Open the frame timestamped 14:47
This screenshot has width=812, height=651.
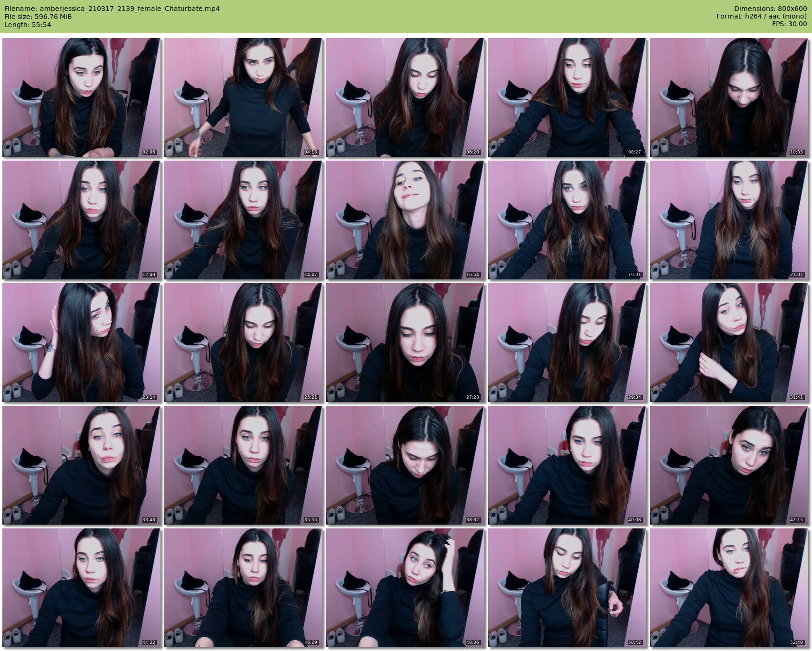[x=244, y=220]
